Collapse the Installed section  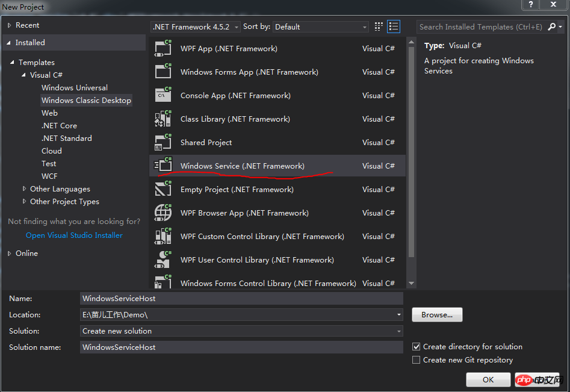pos(8,43)
